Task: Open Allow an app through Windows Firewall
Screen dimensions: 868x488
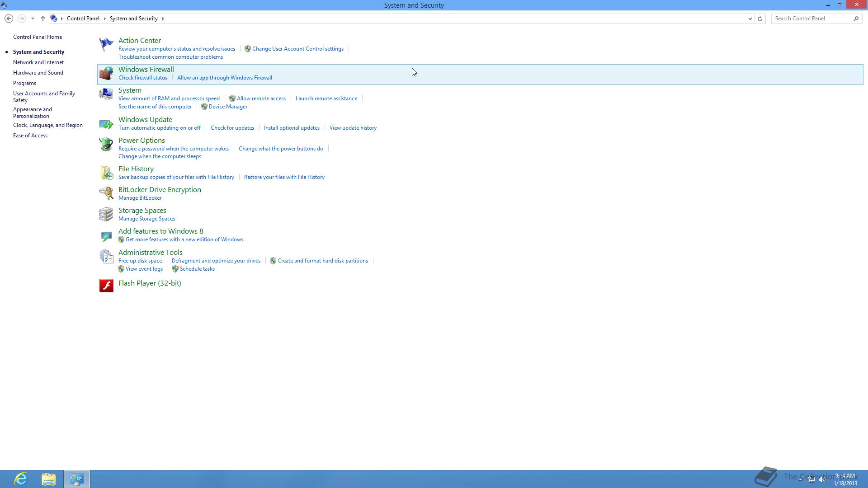Action: point(225,78)
